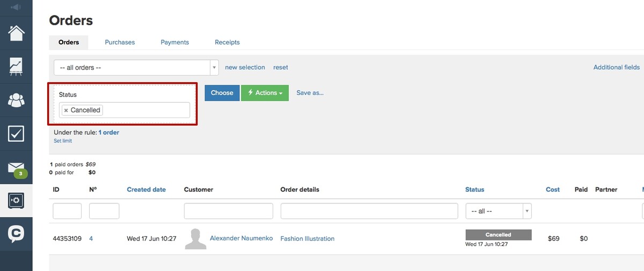Open the Fashion Illustration order details link
The height and width of the screenshot is (271, 644).
pos(308,239)
